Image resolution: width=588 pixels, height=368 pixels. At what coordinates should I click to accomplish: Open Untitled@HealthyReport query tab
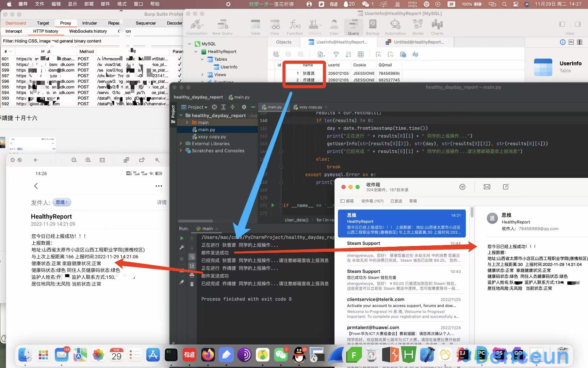415,42
